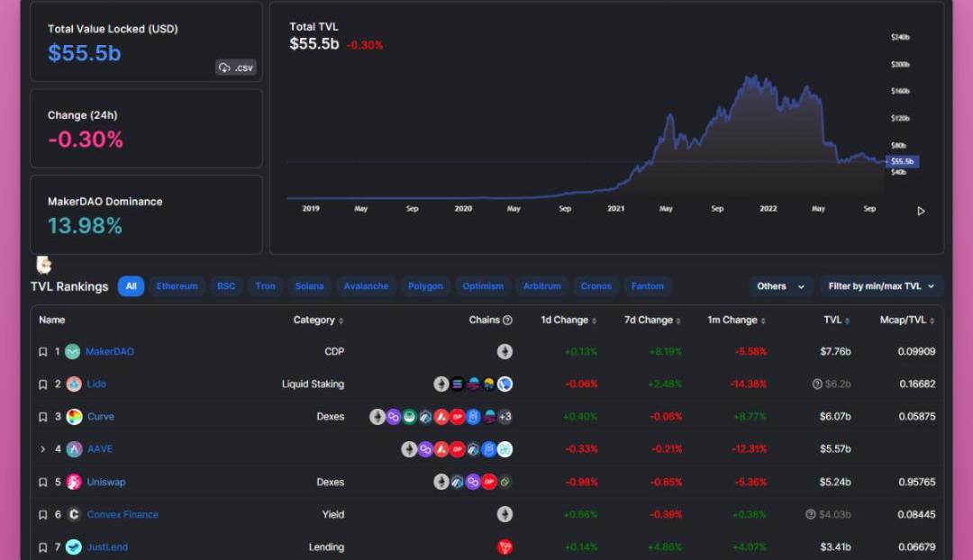Download the .csv file of TVL data
The height and width of the screenshot is (560, 973).
pos(236,68)
